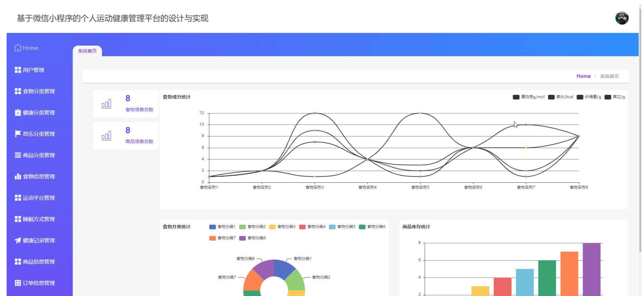Screen dimensions: 644x296
Task: Toggle 食物分类7 in pie legend
Action: click(222, 238)
